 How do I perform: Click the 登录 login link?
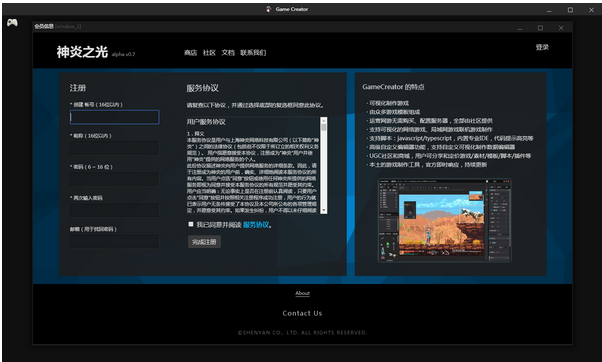[542, 47]
